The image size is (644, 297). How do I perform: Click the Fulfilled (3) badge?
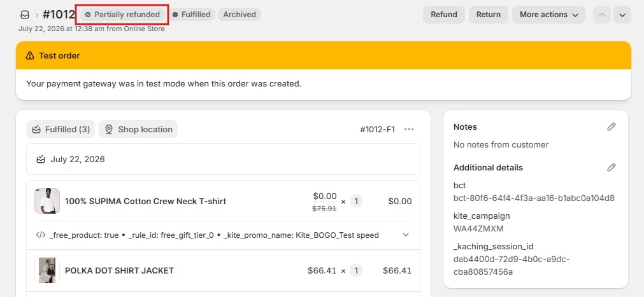coord(61,129)
